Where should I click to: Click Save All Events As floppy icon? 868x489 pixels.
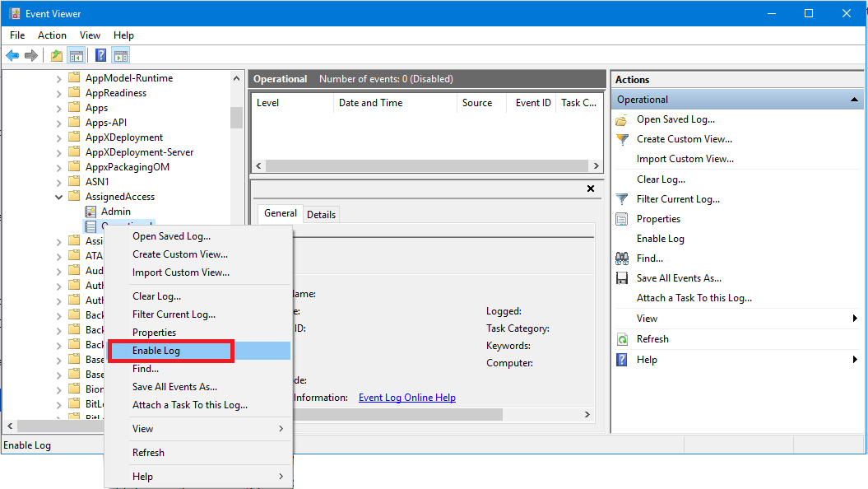[x=622, y=278]
